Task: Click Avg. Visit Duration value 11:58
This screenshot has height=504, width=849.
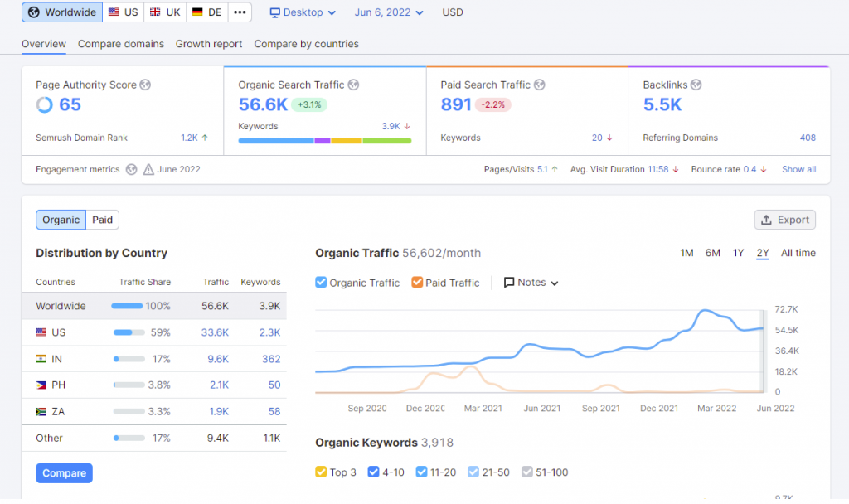Action: (657, 169)
